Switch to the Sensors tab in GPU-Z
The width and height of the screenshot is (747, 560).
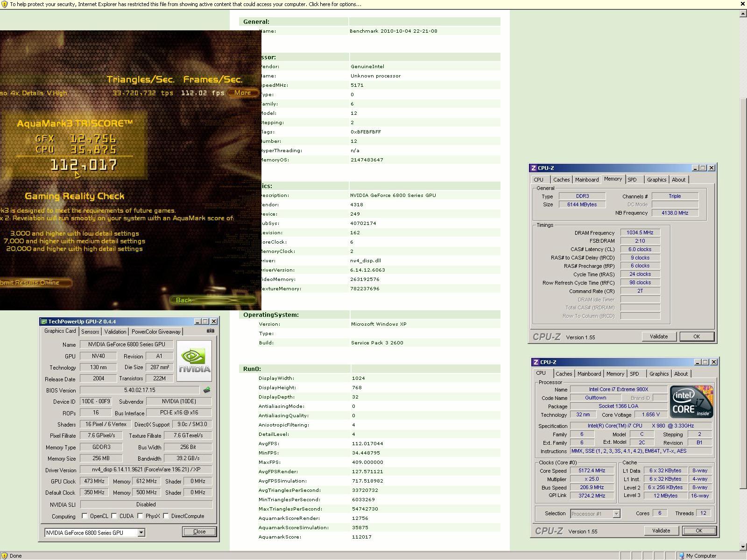[x=90, y=332]
